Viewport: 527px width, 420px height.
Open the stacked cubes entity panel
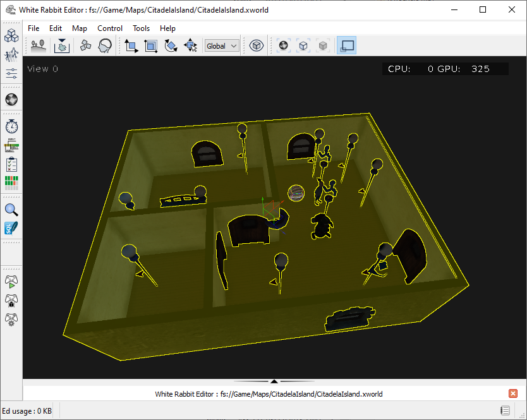(x=11, y=35)
